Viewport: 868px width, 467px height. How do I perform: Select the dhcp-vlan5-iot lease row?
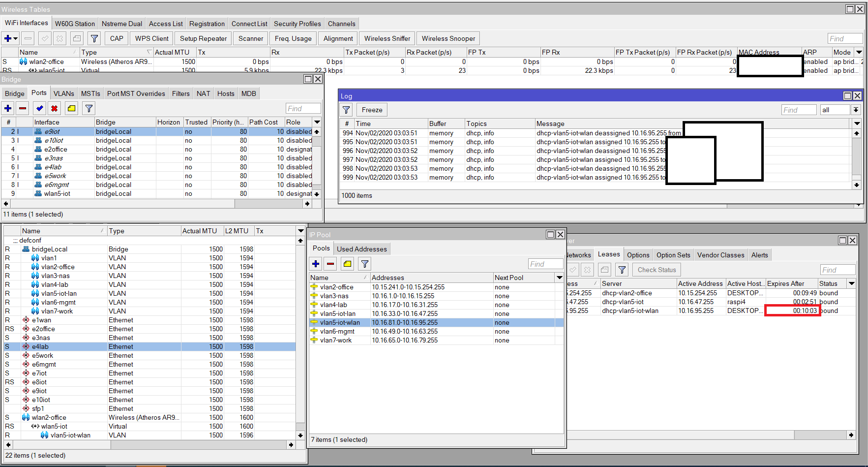(711, 302)
